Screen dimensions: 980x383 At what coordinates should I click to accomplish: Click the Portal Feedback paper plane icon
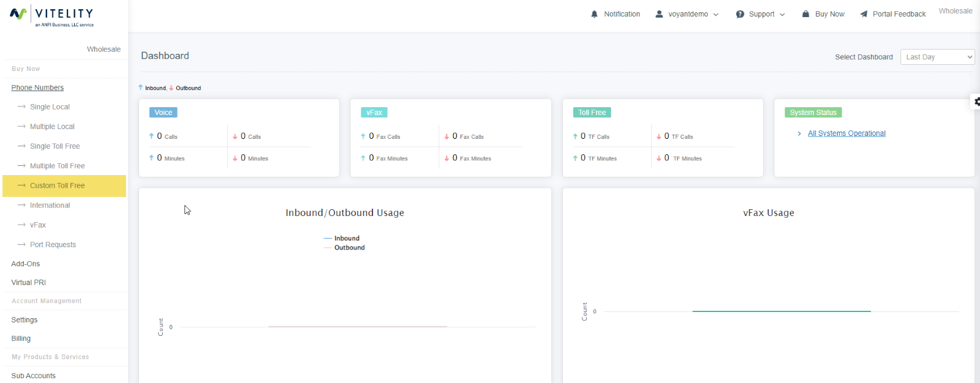point(864,14)
